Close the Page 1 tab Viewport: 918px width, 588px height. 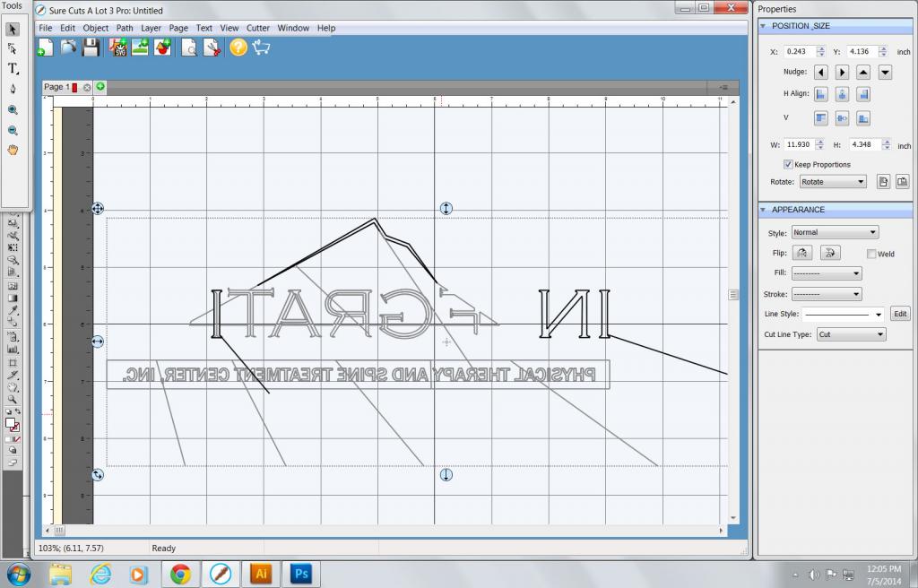tap(87, 87)
